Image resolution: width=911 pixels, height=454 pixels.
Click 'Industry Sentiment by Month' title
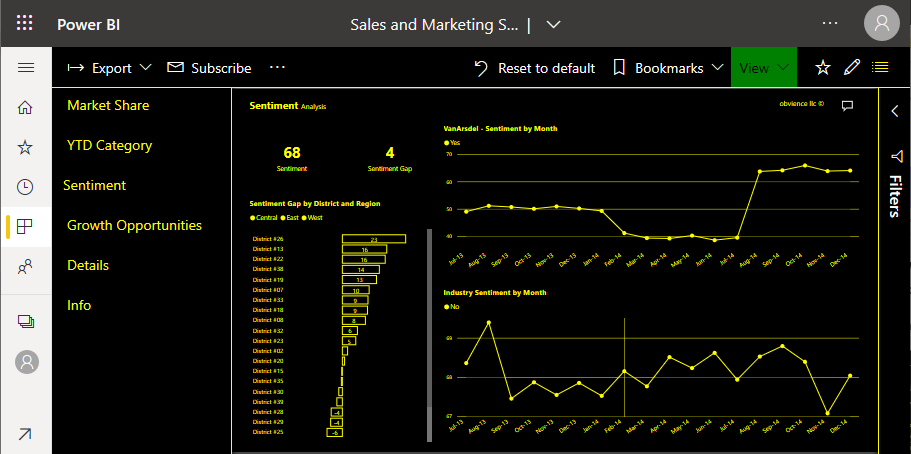(x=494, y=292)
